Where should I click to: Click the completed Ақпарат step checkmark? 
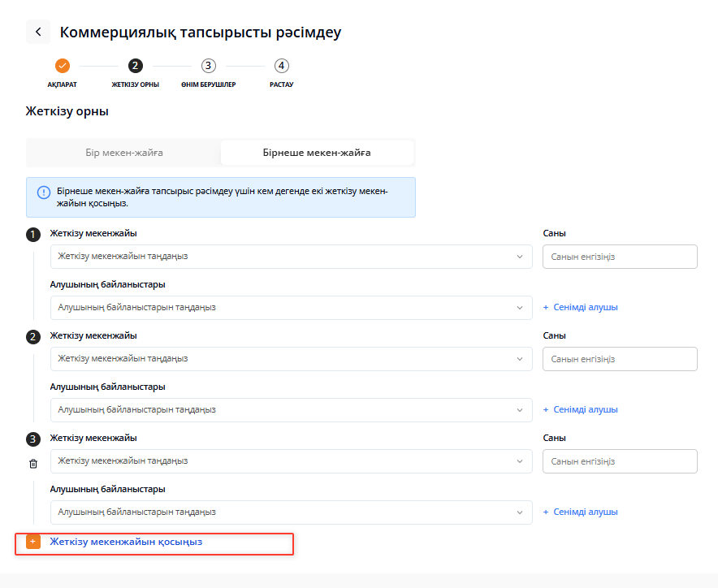[63, 66]
